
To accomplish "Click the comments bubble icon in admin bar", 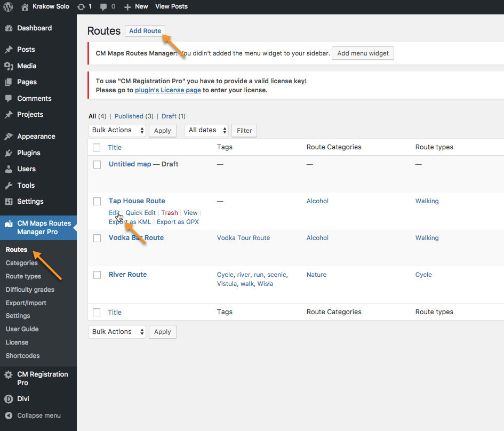I will [103, 7].
